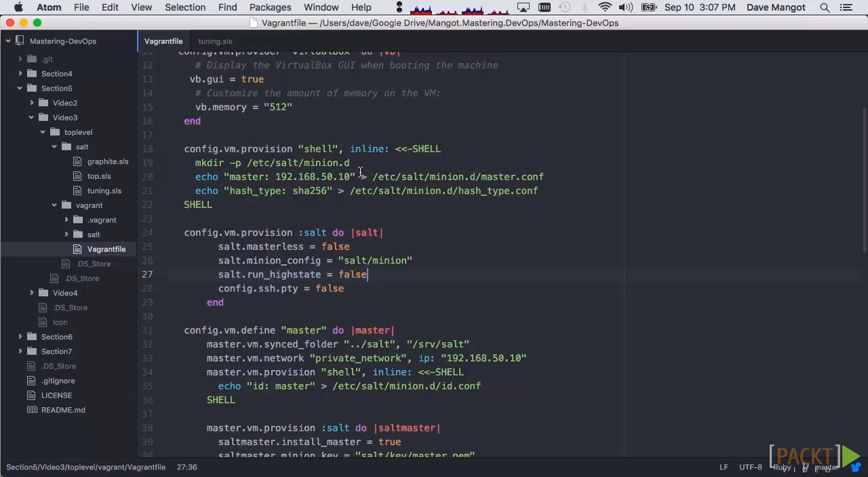Open the .gitignore file
Viewport: 868px width, 477px height.
coord(58,381)
